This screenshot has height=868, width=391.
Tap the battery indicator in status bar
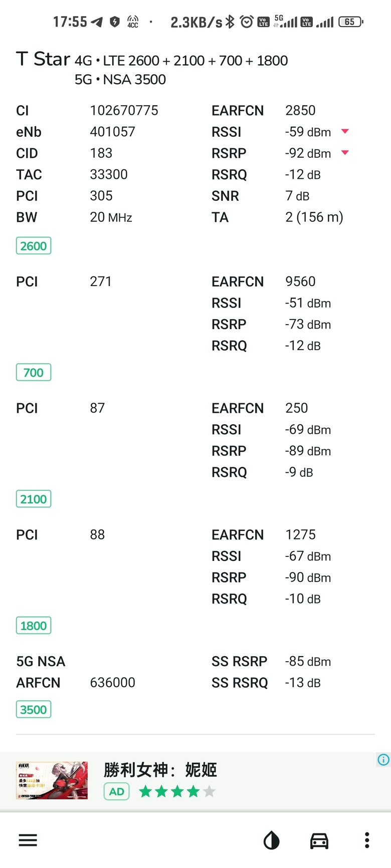[x=351, y=22]
